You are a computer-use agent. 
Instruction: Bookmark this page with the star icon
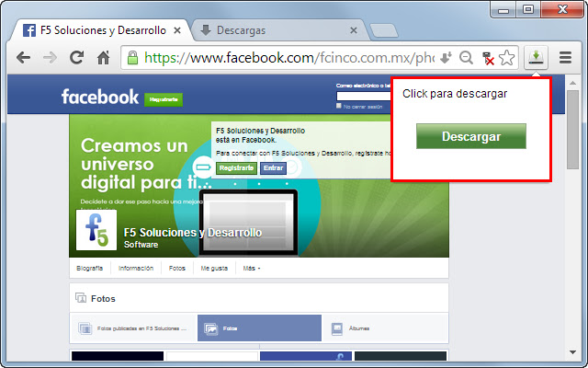click(x=506, y=58)
